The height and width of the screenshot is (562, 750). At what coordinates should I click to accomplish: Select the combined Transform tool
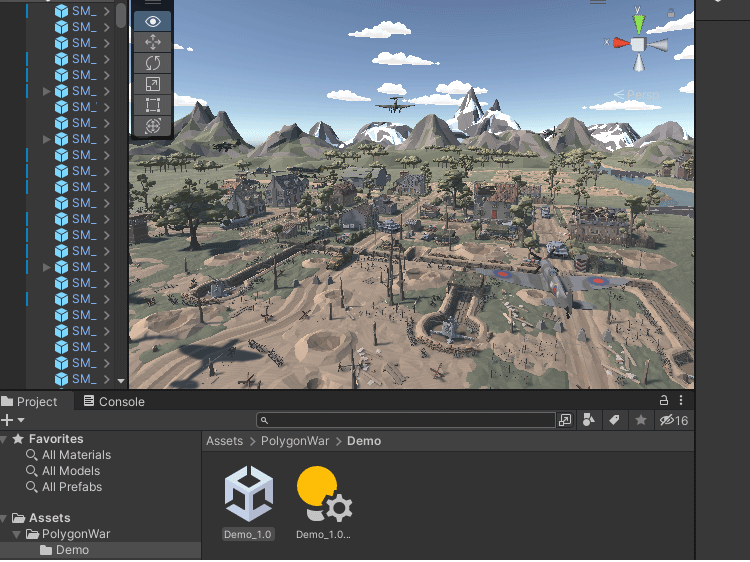(x=152, y=126)
